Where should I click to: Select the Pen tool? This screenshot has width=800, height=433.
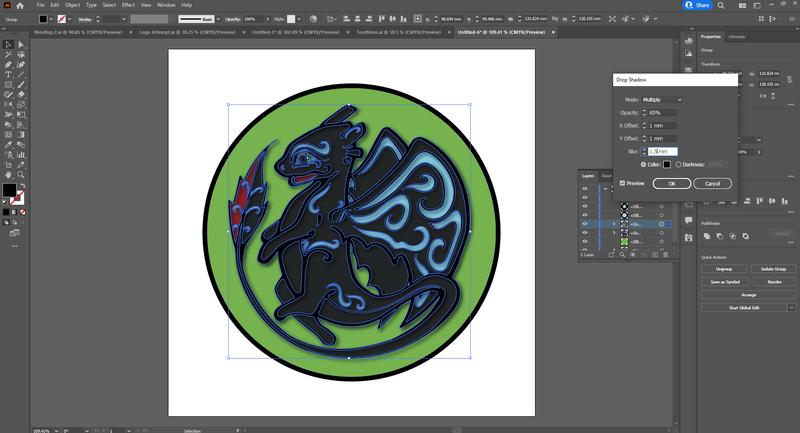point(8,65)
